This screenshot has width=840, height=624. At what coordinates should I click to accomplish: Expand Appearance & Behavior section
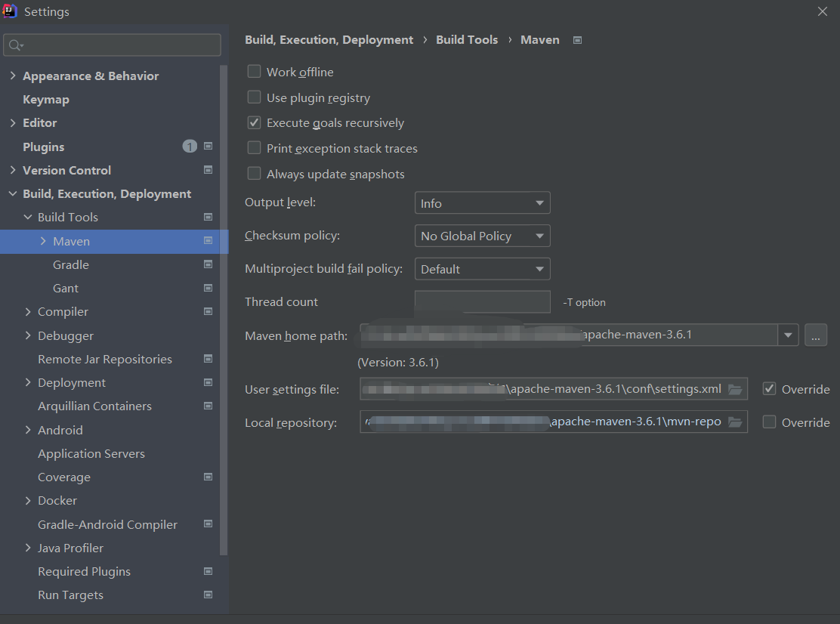pyautogui.click(x=13, y=76)
